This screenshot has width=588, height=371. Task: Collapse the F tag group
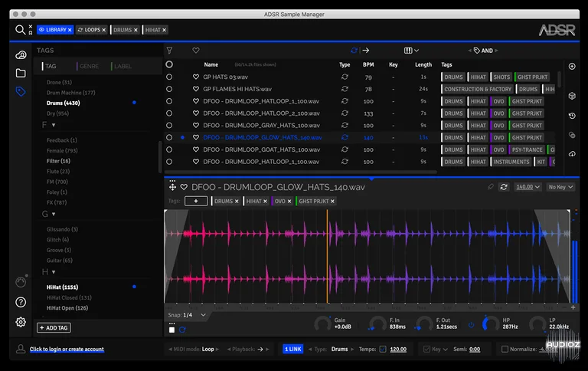54,125
